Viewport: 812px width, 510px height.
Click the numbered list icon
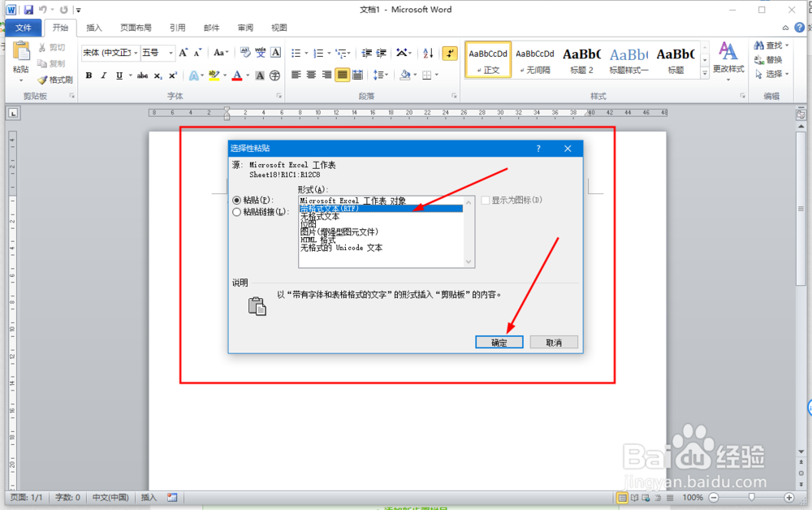click(318, 53)
